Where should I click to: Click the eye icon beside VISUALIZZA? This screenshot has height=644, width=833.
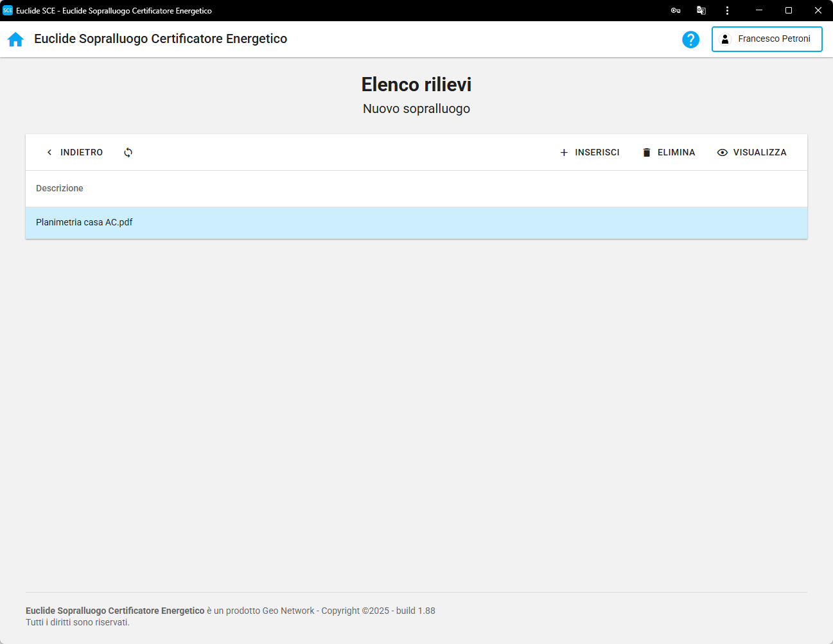point(723,152)
